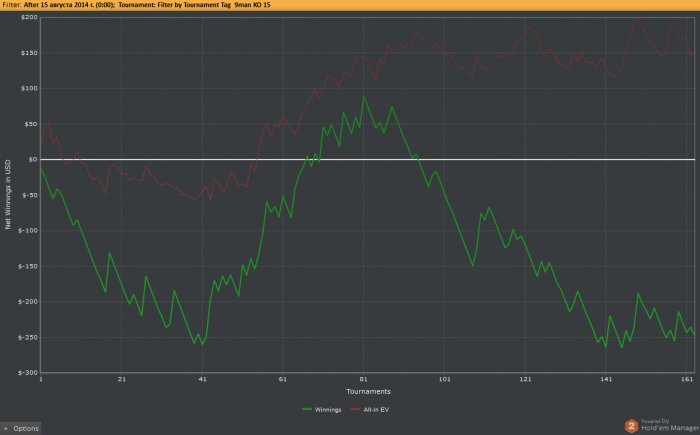Click the red All-In EV legend swatch
The width and height of the screenshot is (700, 435).
(x=355, y=410)
